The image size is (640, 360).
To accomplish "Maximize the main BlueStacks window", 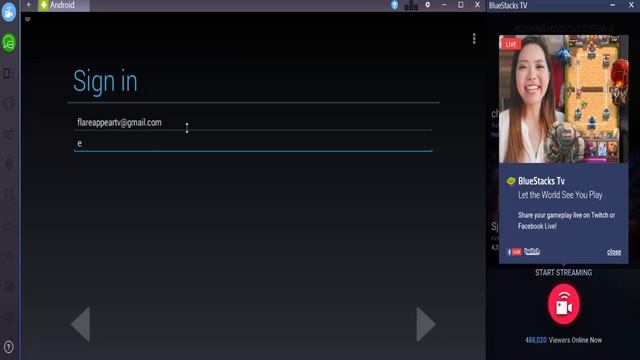I will pos(460,5).
